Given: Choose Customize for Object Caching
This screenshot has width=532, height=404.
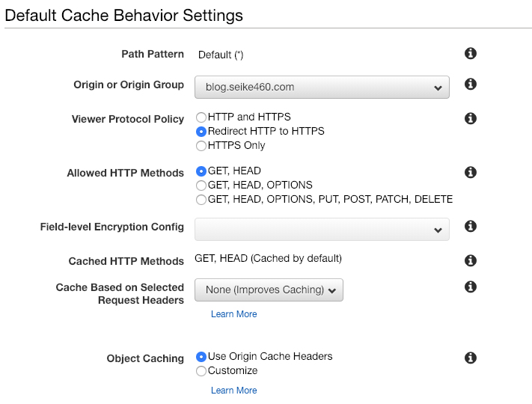Looking at the screenshot, I should (201, 371).
